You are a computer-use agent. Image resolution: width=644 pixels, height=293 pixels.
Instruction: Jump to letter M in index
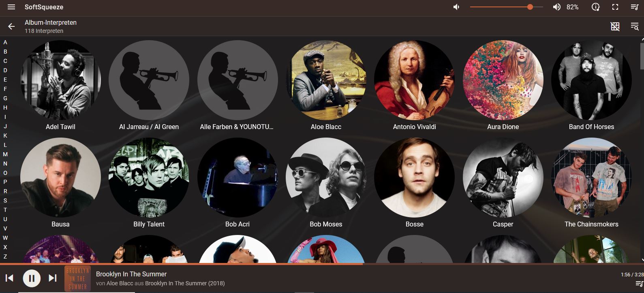click(x=5, y=154)
